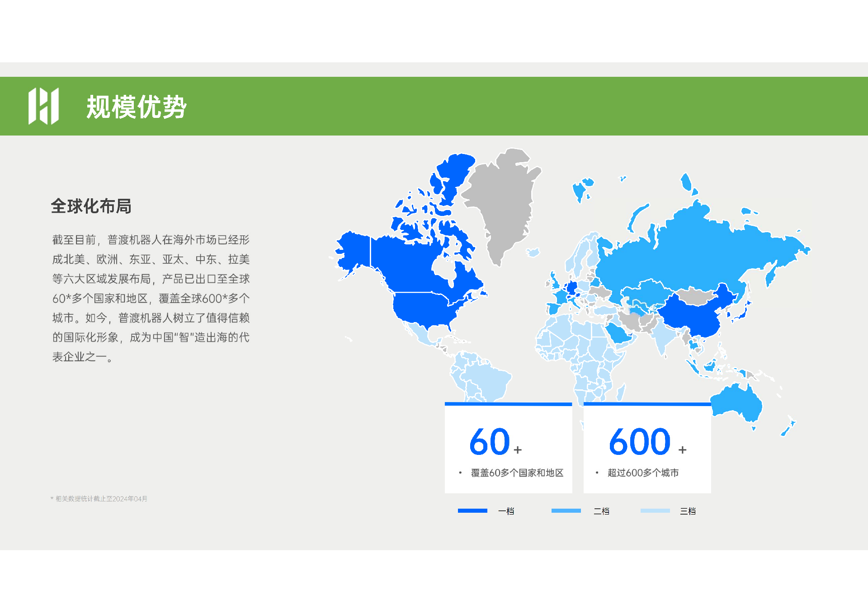Click the 一档 legend label
Viewport: 868px width, 613px height.
pos(506,511)
